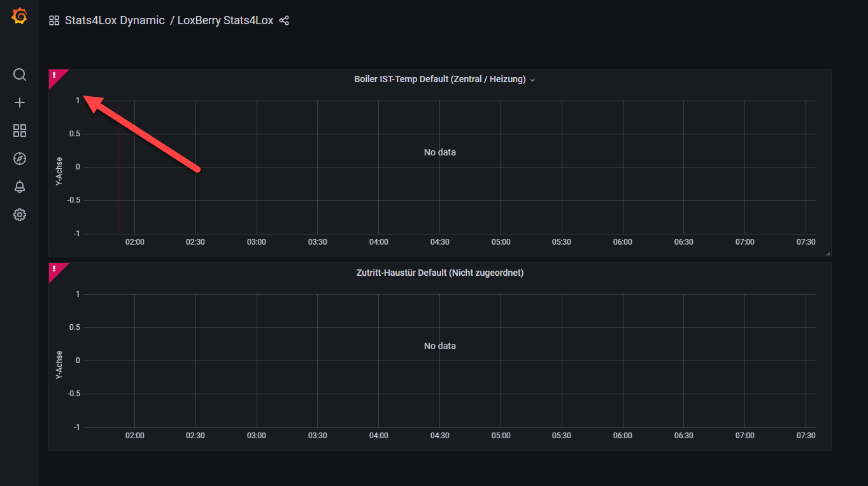Click the -1 axis value in Boiler panel
Screen dimensions: 868x486
click(76, 234)
